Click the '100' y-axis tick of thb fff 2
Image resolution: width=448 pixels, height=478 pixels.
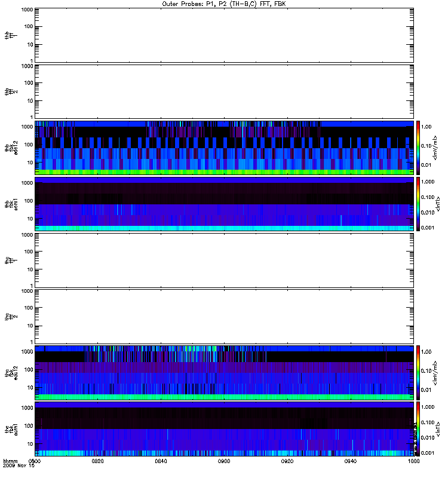coord(29,83)
